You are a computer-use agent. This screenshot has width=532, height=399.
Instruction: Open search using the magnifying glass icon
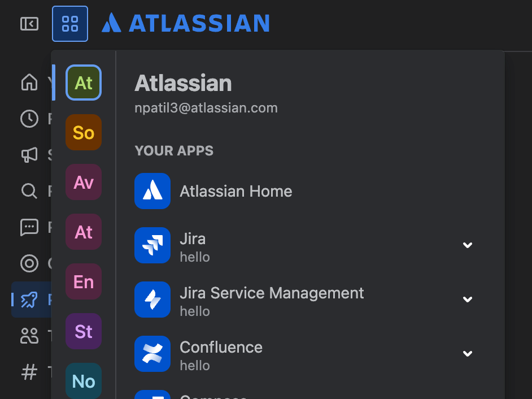(29, 191)
